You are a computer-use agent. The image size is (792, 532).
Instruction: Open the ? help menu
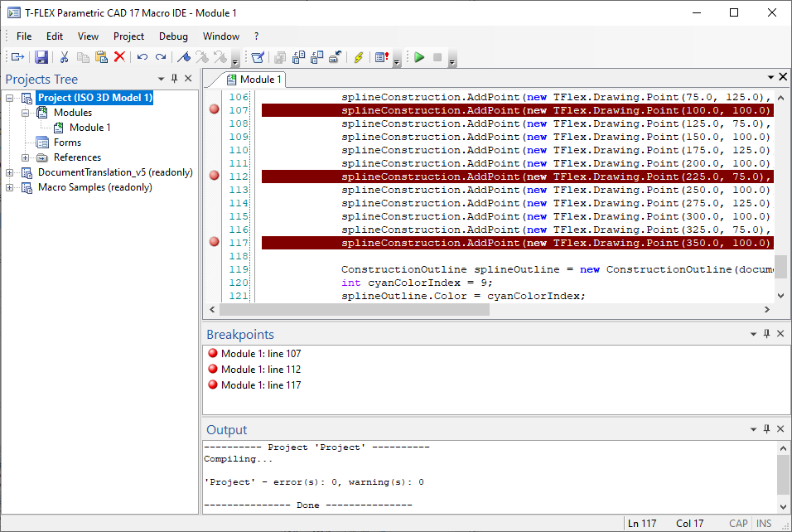257,36
